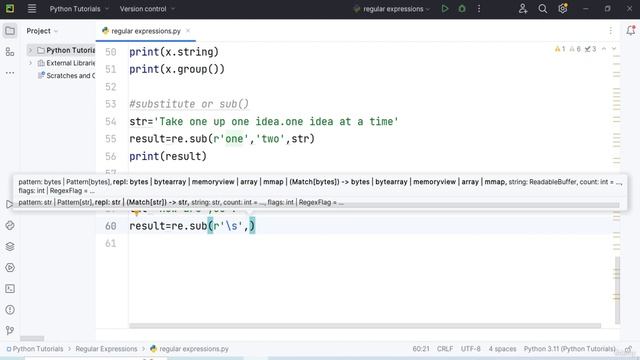Click regular expressions.py breadcrumb

[x=189, y=349]
